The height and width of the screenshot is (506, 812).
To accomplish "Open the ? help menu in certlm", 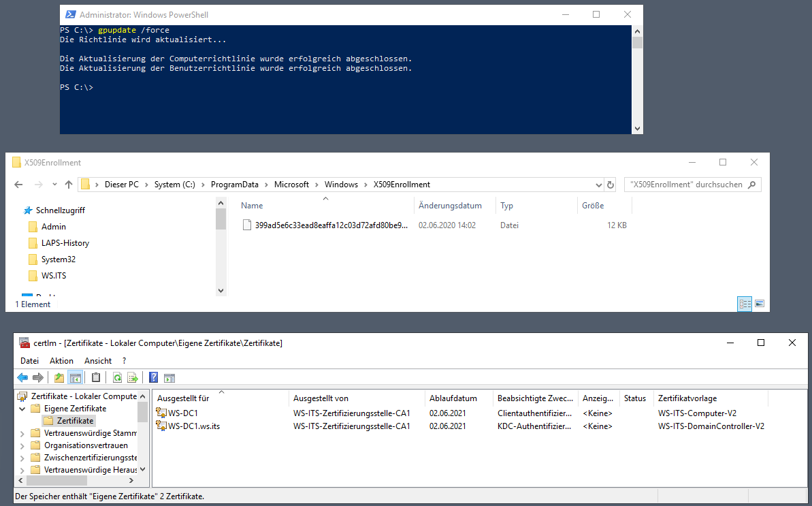I will (x=125, y=360).
